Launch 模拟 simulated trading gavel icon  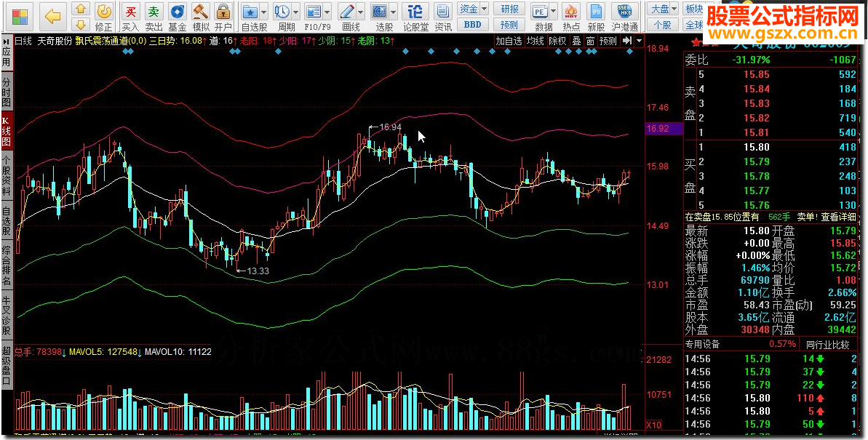click(200, 11)
